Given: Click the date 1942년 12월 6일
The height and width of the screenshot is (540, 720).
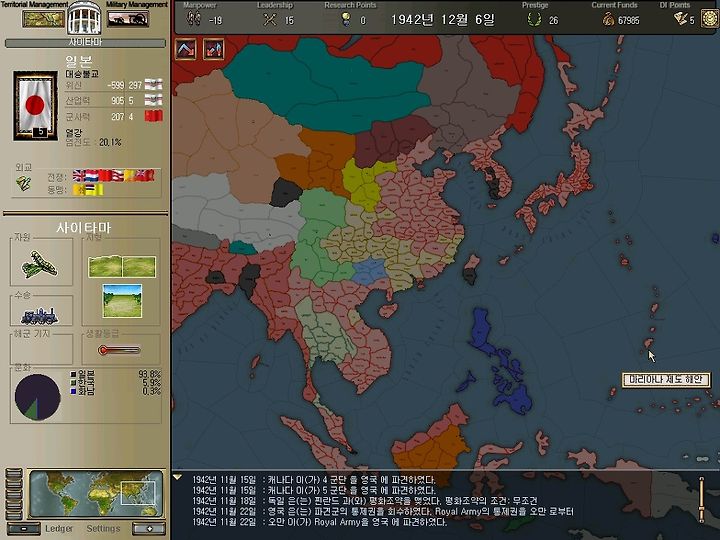Looking at the screenshot, I should pyautogui.click(x=443, y=20).
